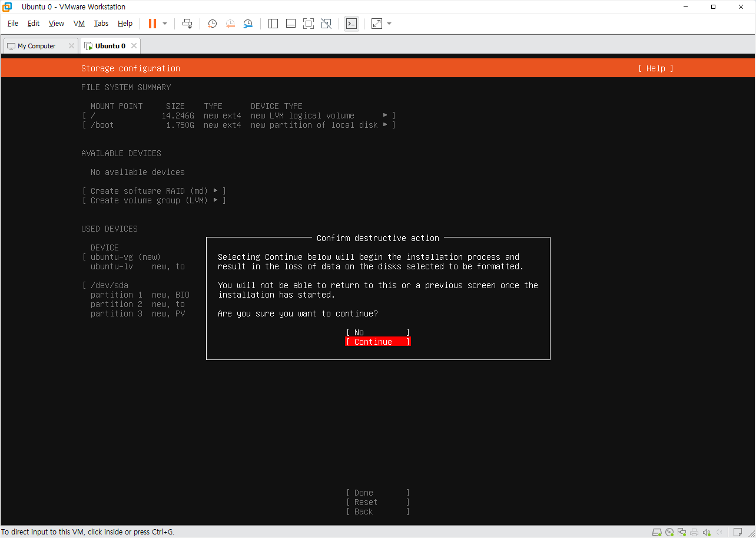756x538 pixels.
Task: Click the partition 3 row
Action: (138, 313)
